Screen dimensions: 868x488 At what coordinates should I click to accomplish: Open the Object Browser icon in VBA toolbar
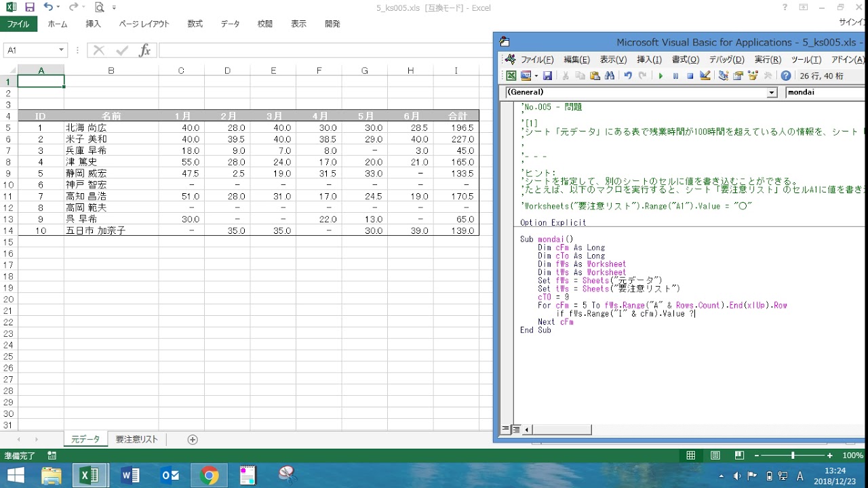coord(753,76)
